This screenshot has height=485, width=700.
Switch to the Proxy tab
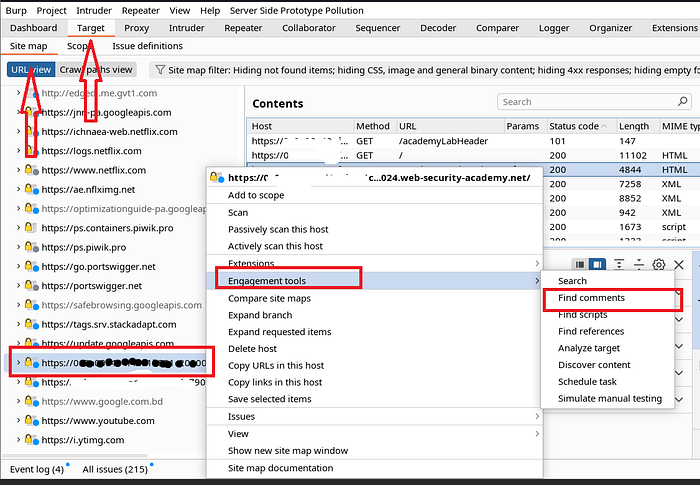tap(136, 28)
